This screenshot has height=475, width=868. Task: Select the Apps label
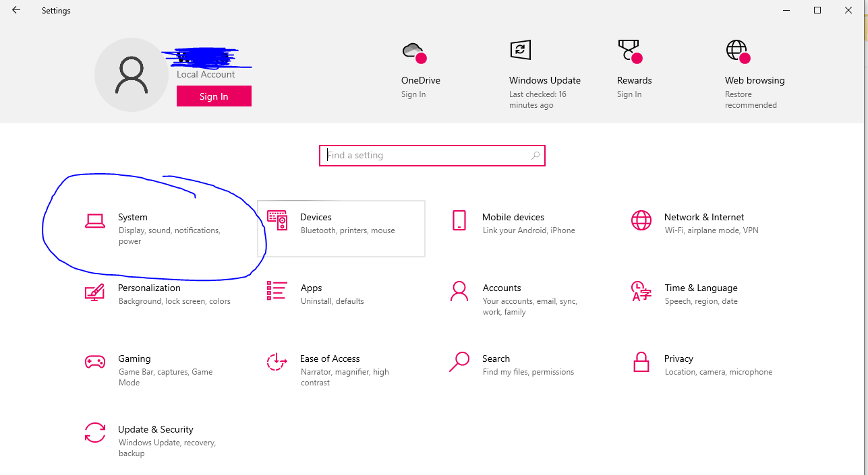pos(312,288)
